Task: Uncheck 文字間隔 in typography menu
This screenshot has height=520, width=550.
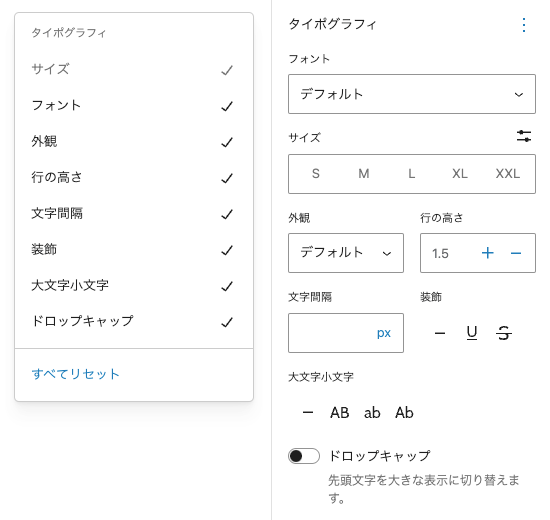Action: coord(134,214)
